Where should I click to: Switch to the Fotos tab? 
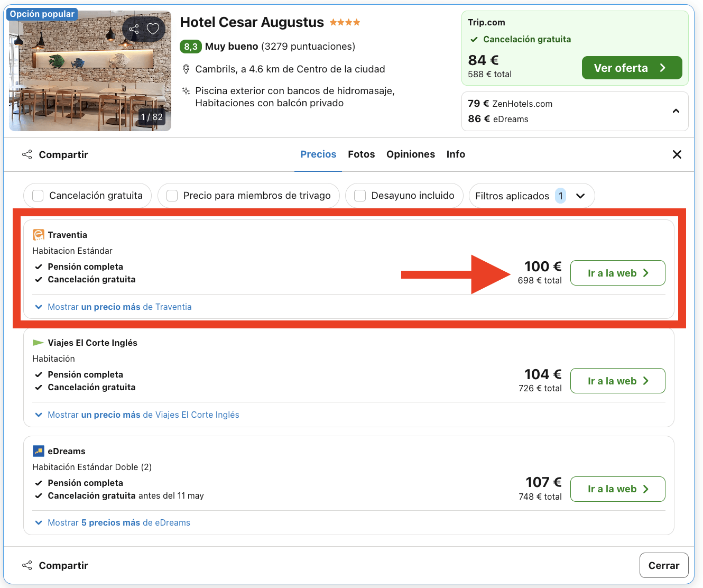click(x=361, y=154)
